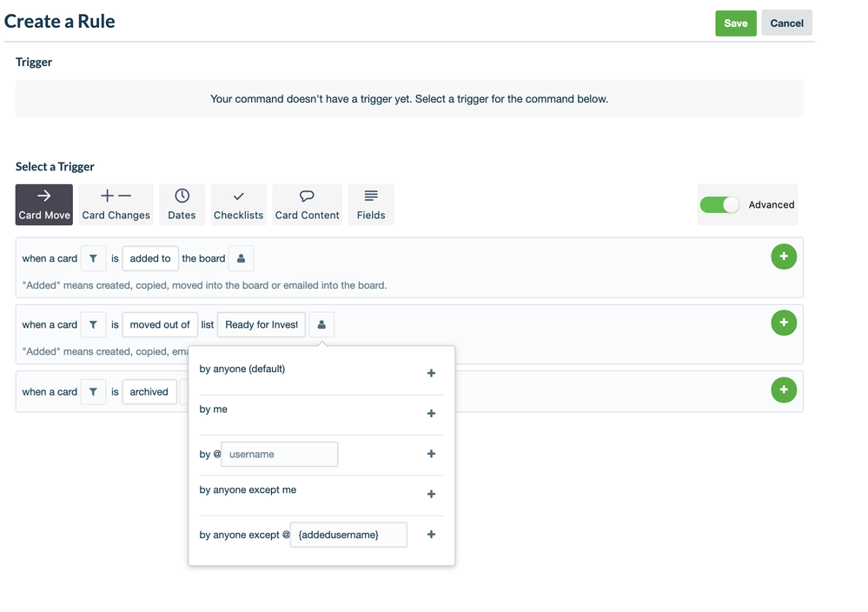Image resolution: width=868 pixels, height=612 pixels.
Task: Click the 'Select a Trigger' heading
Action: 55,167
